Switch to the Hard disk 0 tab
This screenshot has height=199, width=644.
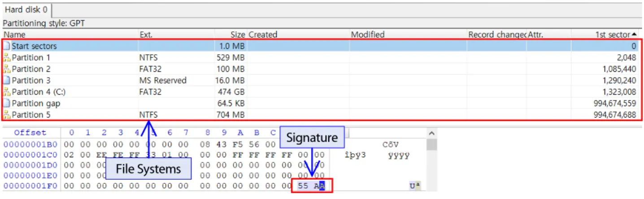(26, 9)
